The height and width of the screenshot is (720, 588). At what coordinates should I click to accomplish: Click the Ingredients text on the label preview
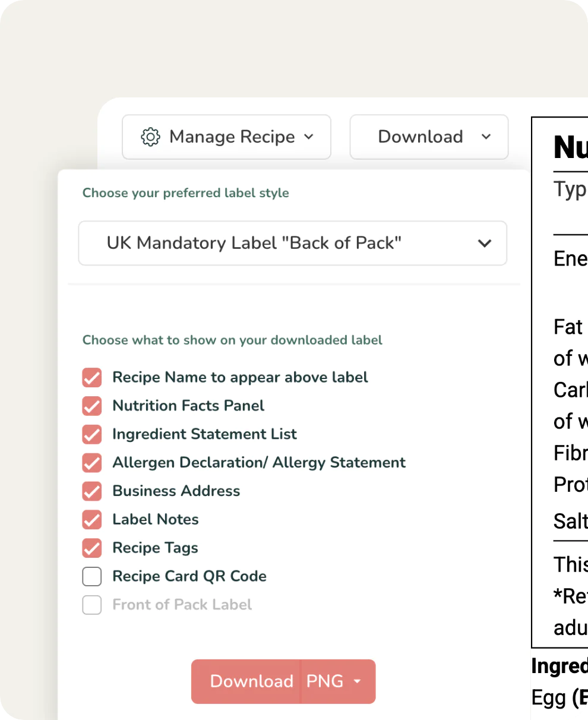point(558,667)
